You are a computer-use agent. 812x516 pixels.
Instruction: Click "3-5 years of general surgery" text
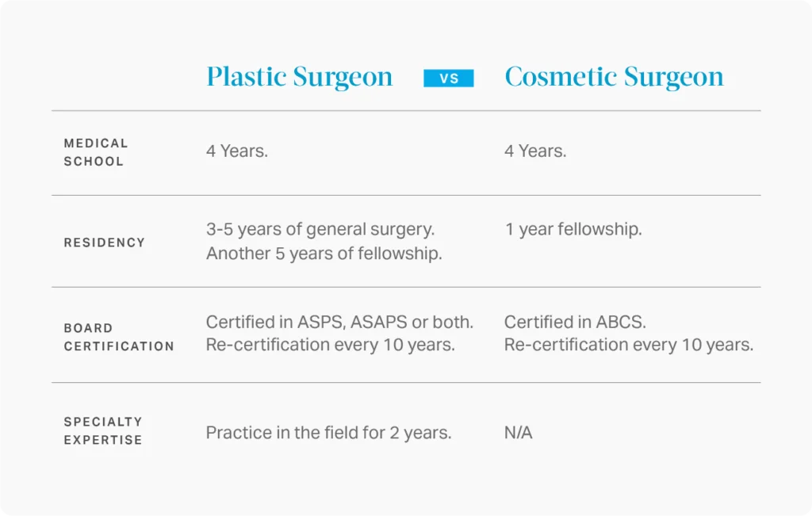(320, 230)
